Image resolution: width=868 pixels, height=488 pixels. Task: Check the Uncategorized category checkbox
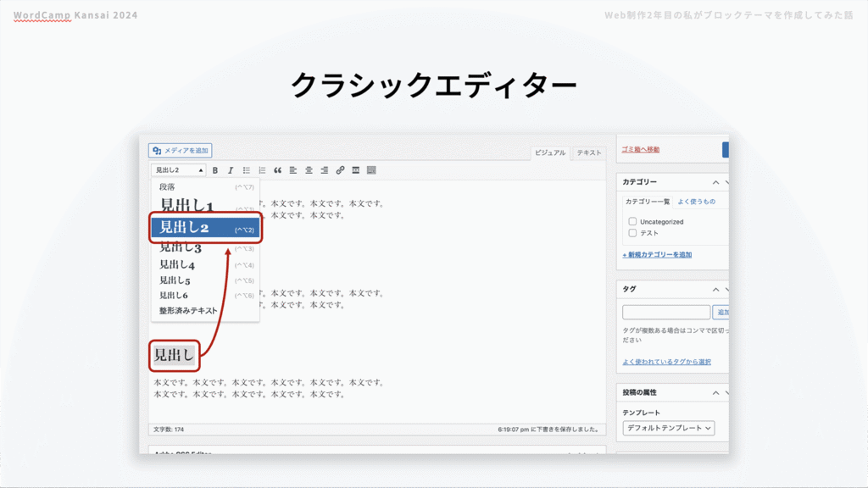[632, 222]
